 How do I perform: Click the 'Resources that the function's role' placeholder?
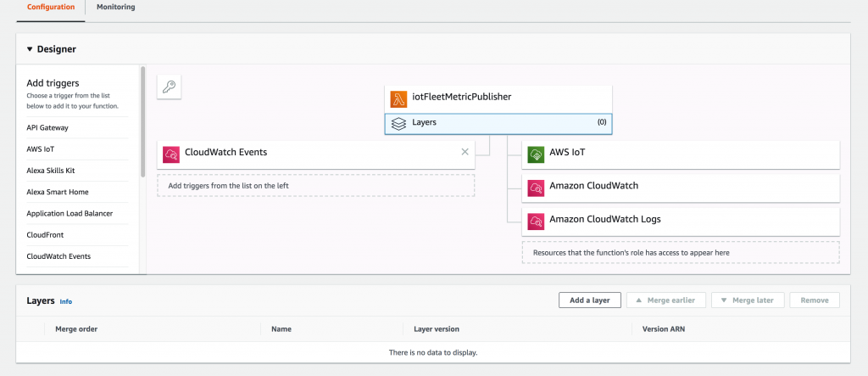point(681,252)
